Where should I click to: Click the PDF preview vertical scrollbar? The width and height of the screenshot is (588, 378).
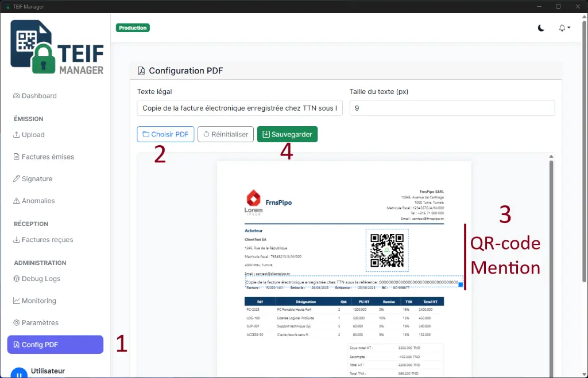[552, 258]
